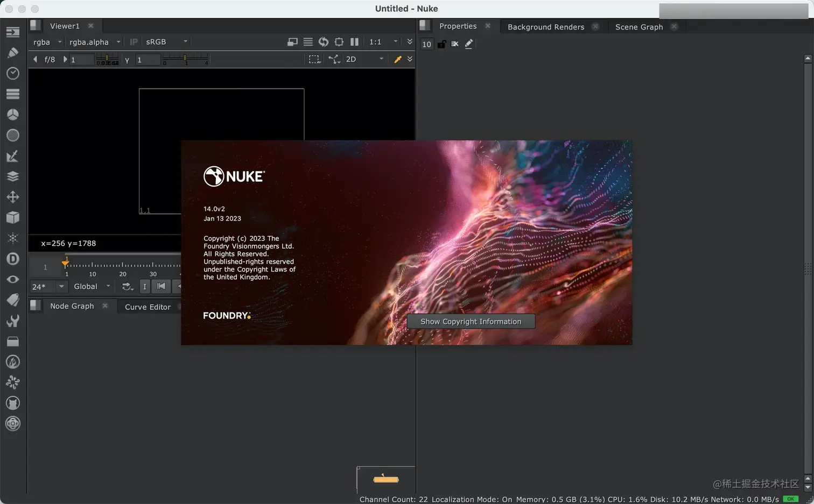Open the rgba channel set dropdown
This screenshot has height=504, width=814.
click(47, 42)
